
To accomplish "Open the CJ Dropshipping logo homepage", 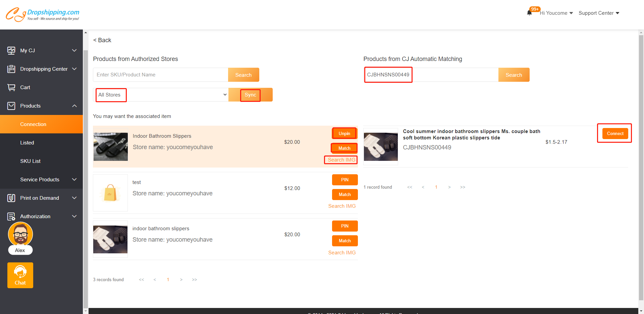I will click(x=43, y=14).
